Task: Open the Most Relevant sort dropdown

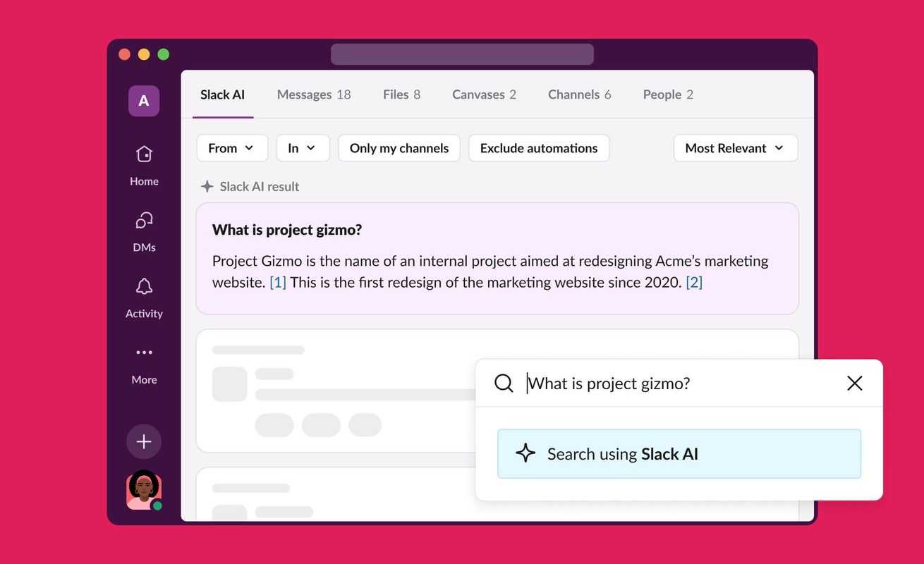Action: (x=736, y=148)
